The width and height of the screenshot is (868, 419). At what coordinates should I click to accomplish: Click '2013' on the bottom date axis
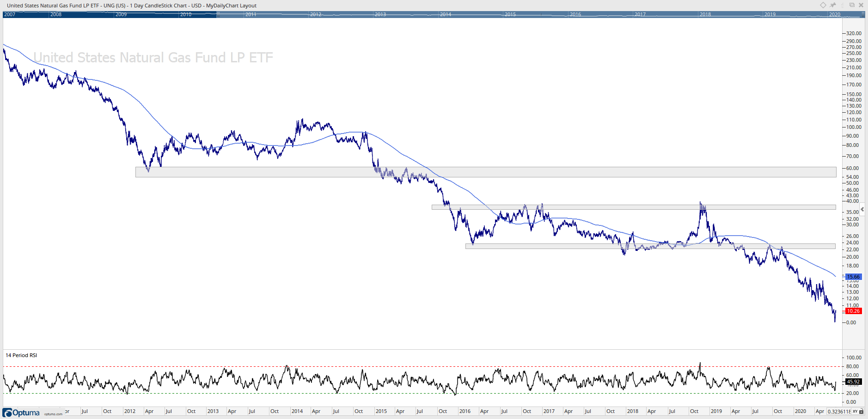point(213,411)
